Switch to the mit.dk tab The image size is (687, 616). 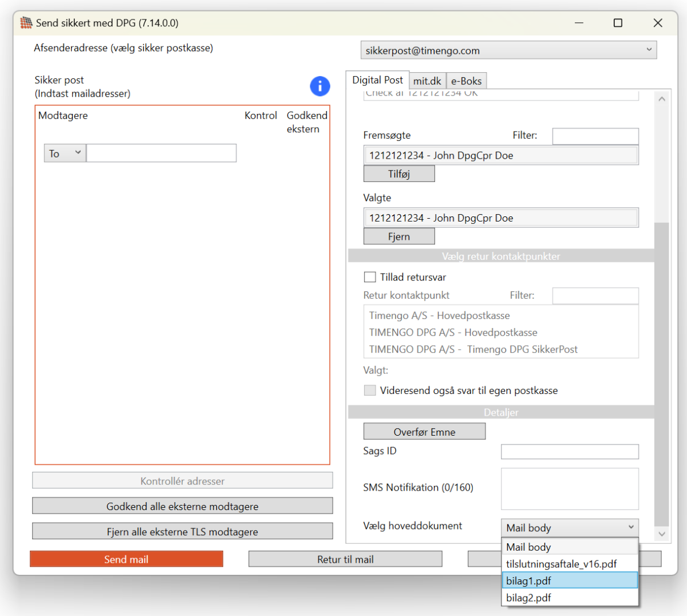(427, 81)
